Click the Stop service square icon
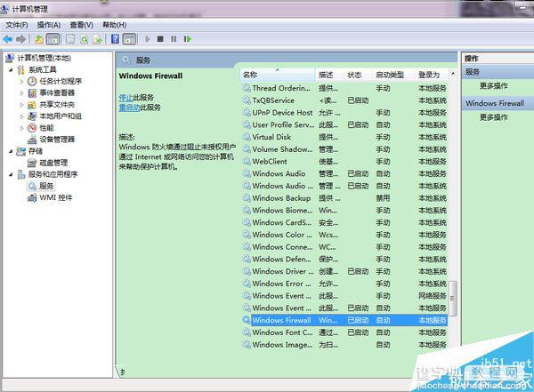534x392 pixels. (x=160, y=39)
